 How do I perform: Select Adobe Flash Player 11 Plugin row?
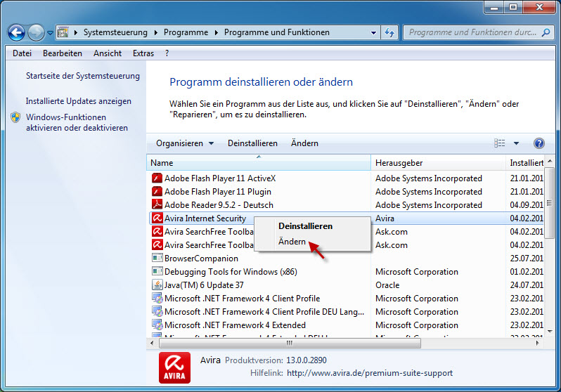coord(346,191)
